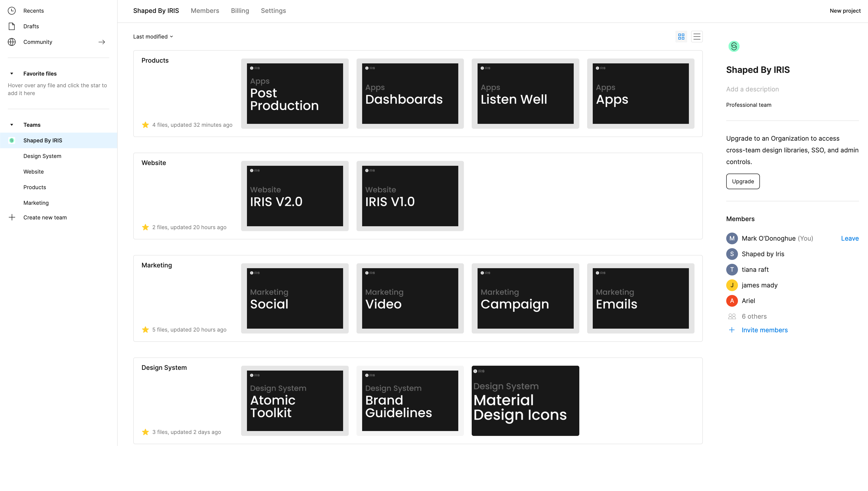Open the Marketing Video file
This screenshot has width=868, height=491.
(x=410, y=298)
